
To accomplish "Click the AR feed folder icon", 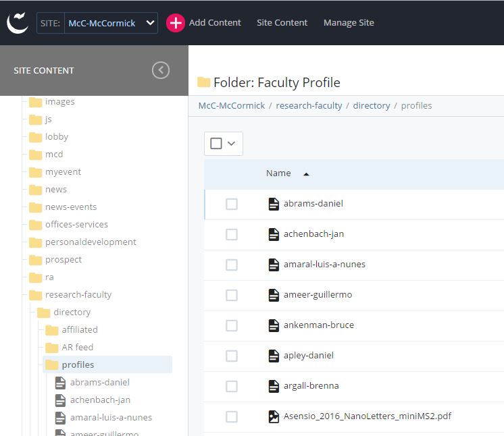I will tap(52, 348).
